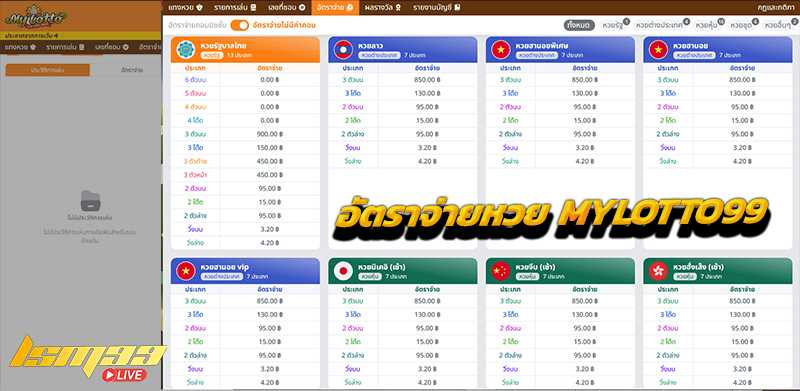Viewport: 800px width, 391px height.
Task: Click the หวยรัฐบาลไทย card title
Action: 223,45
